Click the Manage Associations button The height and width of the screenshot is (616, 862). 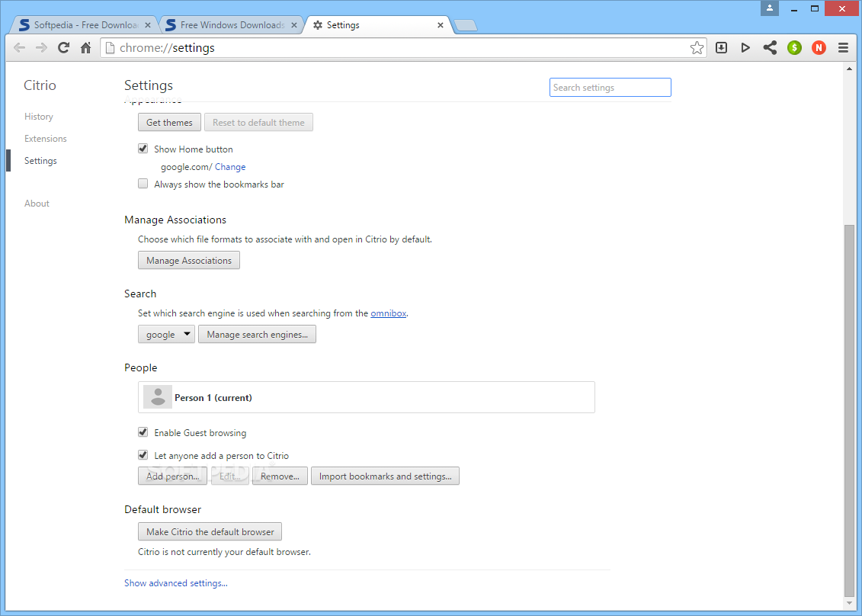(x=189, y=260)
